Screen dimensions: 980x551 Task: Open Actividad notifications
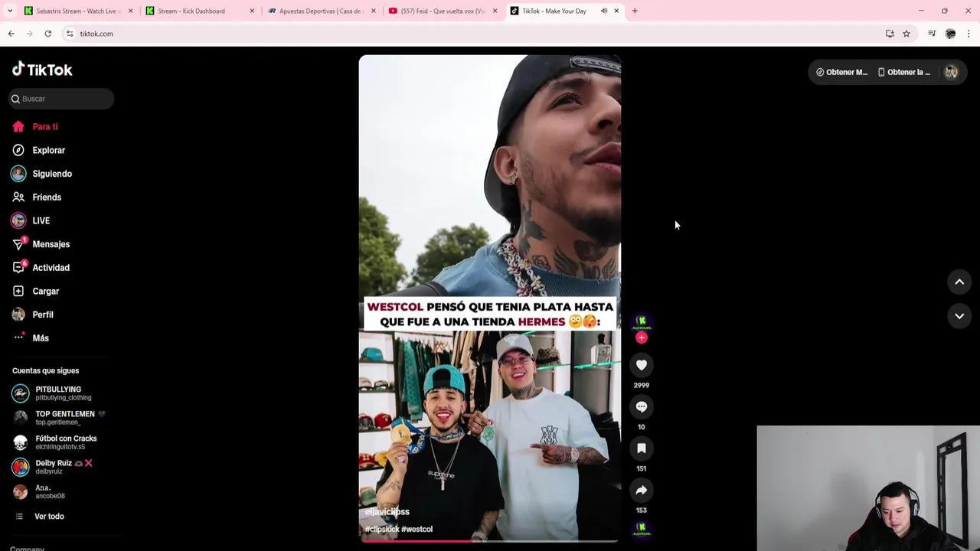(51, 268)
